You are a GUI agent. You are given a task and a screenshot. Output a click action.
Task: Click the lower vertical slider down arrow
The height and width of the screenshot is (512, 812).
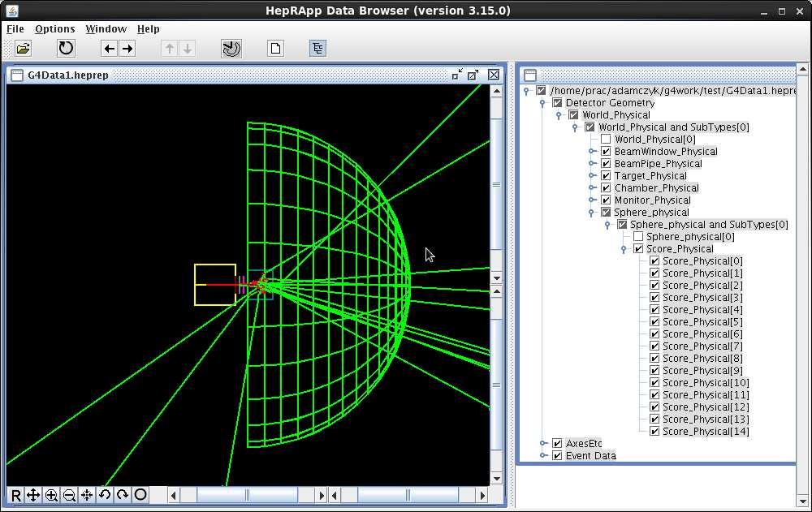pos(496,479)
